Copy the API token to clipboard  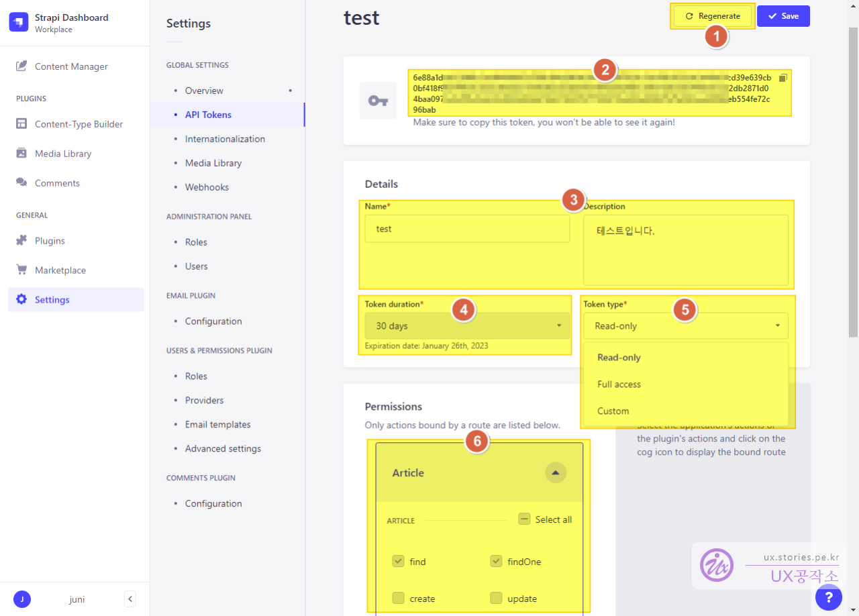[782, 78]
